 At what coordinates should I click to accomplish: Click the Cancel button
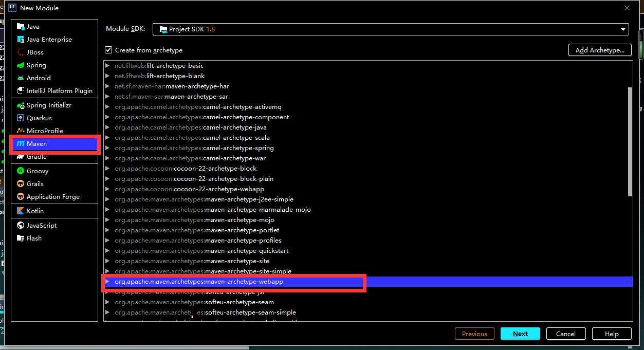[x=566, y=334]
